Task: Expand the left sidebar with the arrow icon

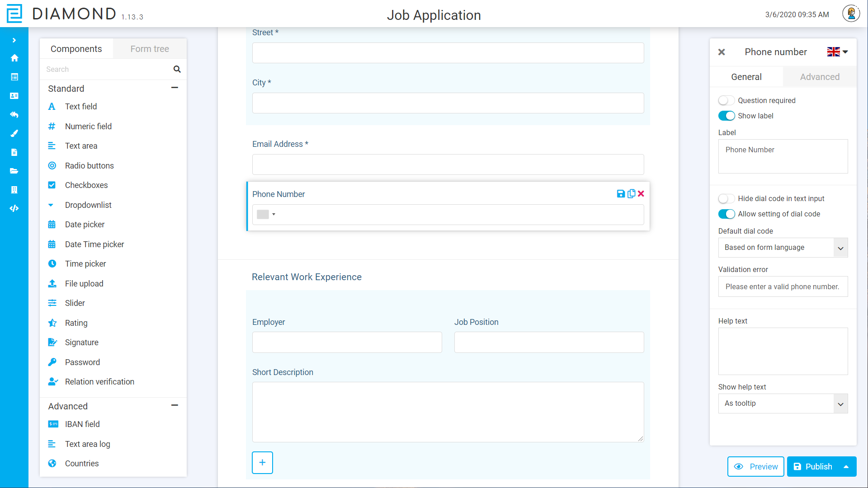Action: [14, 40]
